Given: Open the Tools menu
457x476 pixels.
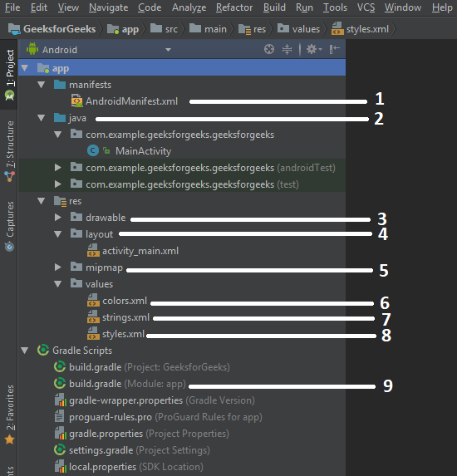Looking at the screenshot, I should [x=335, y=7].
